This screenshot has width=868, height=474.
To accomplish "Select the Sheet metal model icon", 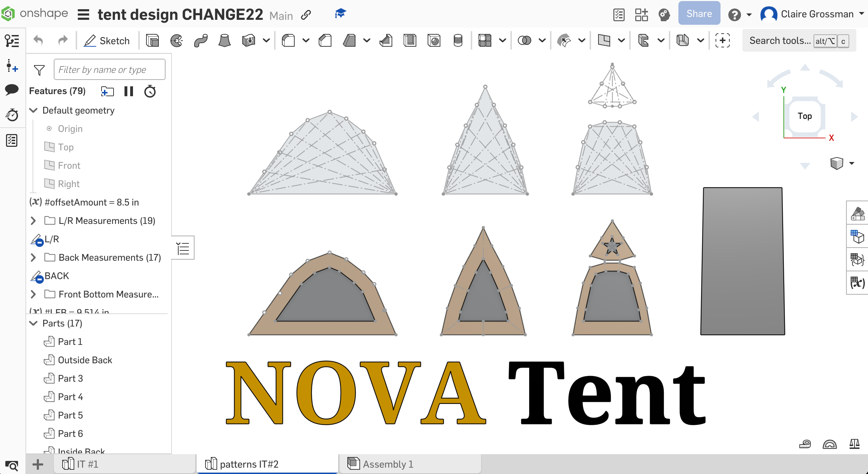I will pos(683,41).
